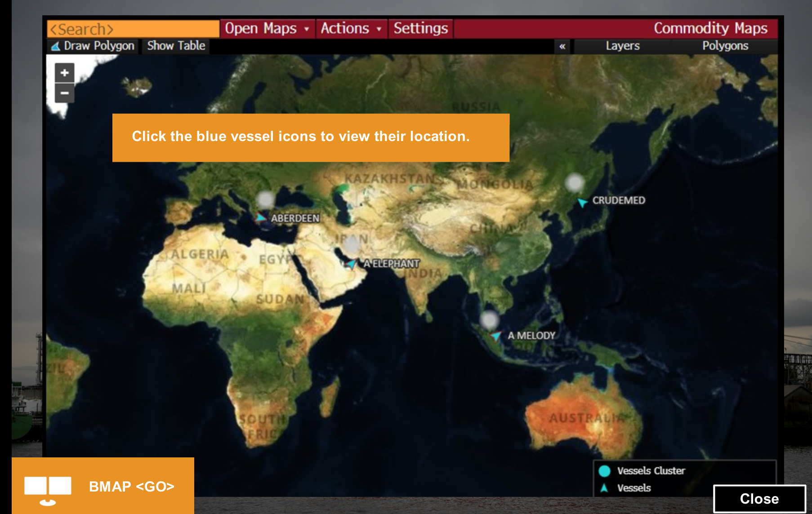Image resolution: width=812 pixels, height=514 pixels.
Task: Collapse the toolbar with the chevron button
Action: 562,45
